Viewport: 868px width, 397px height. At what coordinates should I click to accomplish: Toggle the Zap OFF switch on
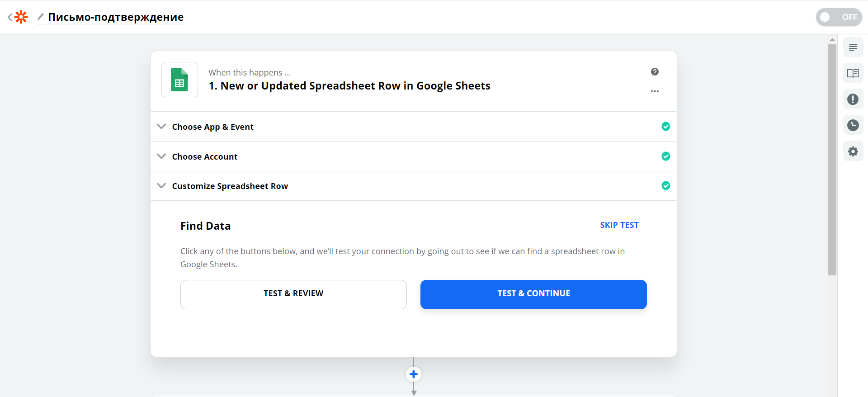[x=839, y=17]
